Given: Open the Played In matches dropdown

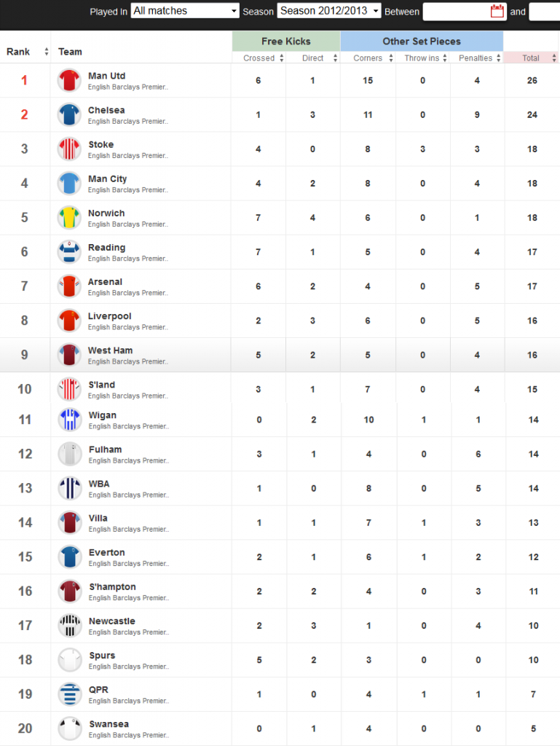Looking at the screenshot, I should (184, 11).
